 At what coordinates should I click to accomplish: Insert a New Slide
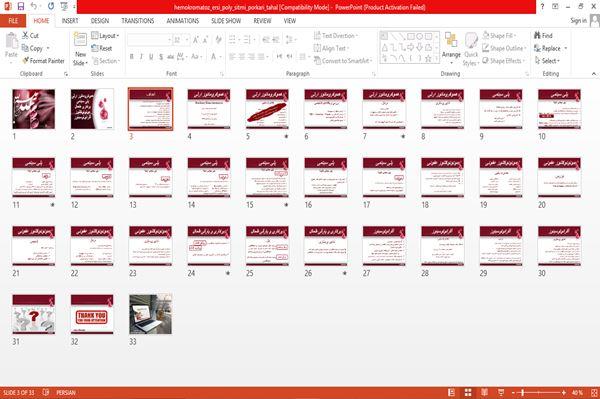click(x=80, y=49)
